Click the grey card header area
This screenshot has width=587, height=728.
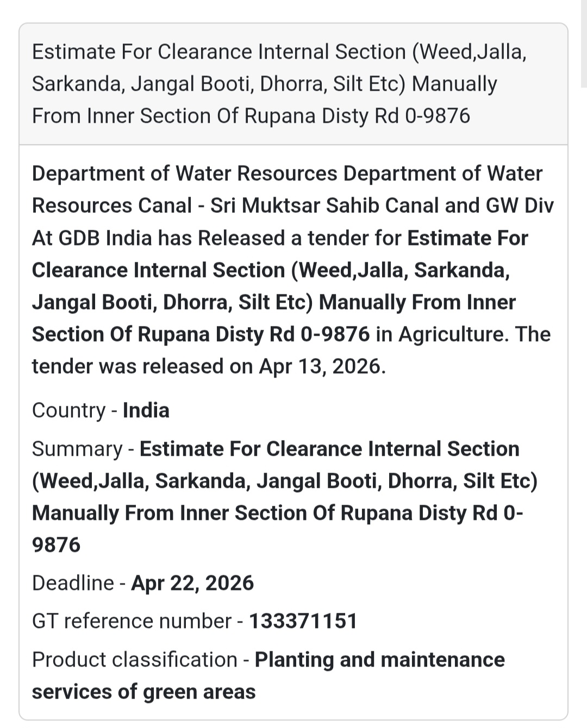(293, 84)
